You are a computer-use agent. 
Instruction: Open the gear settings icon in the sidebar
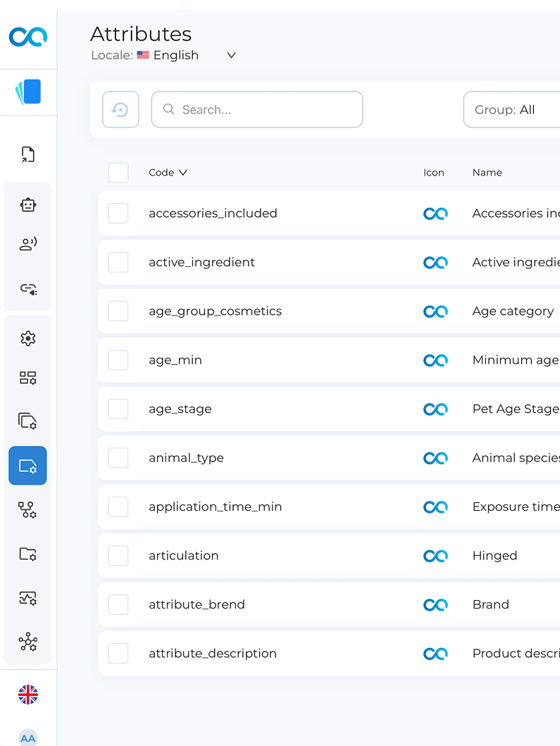[28, 339]
